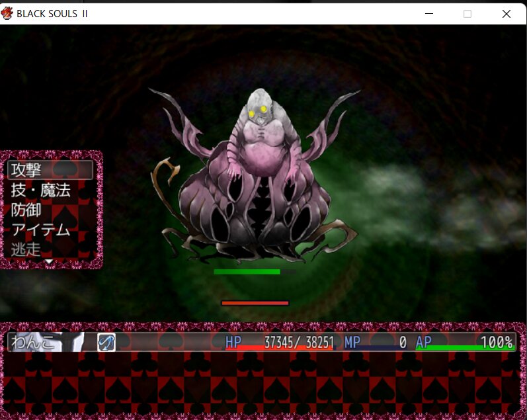The width and height of the screenshot is (527, 420).
Task: Click the enemy green HP gauge
Action: tap(255, 272)
